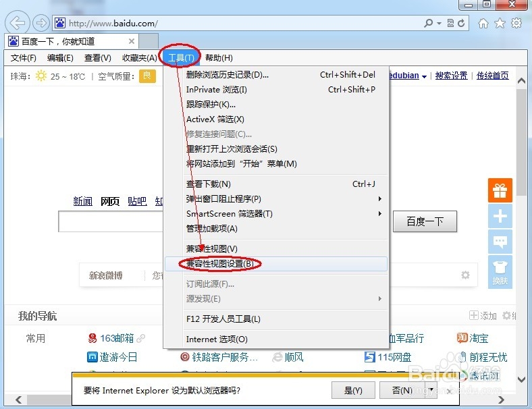532x409 pixels.
Task: Click the browser forward arrow button
Action: (41, 23)
